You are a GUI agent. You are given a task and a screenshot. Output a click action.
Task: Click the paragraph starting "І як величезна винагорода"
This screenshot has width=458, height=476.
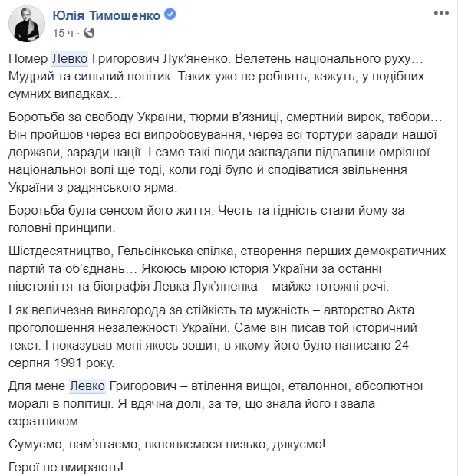[x=213, y=336]
